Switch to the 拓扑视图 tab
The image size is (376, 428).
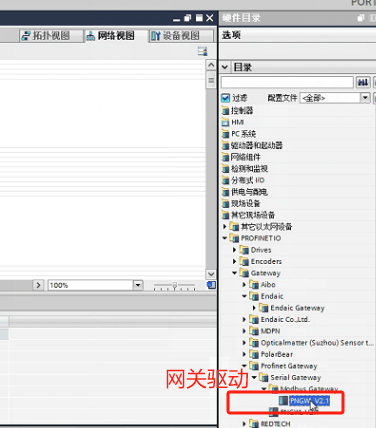pos(51,36)
